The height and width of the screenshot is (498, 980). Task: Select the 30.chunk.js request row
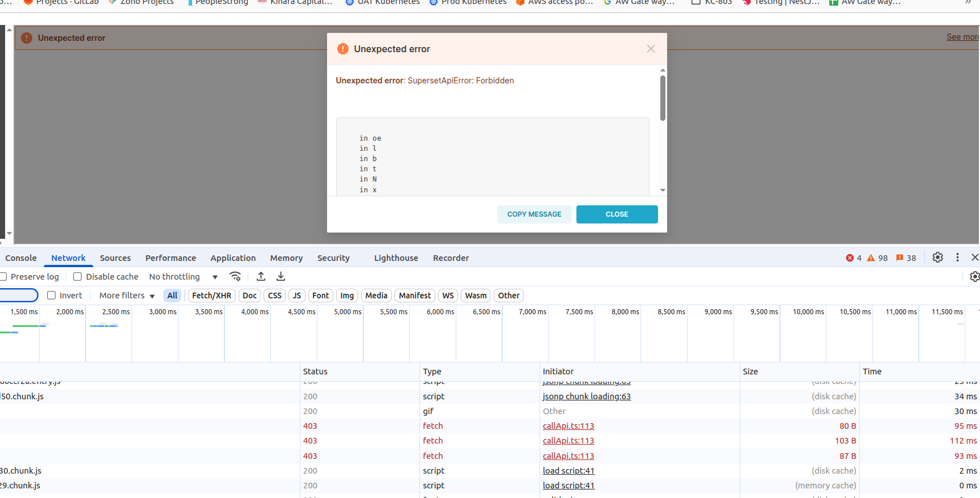490,471
